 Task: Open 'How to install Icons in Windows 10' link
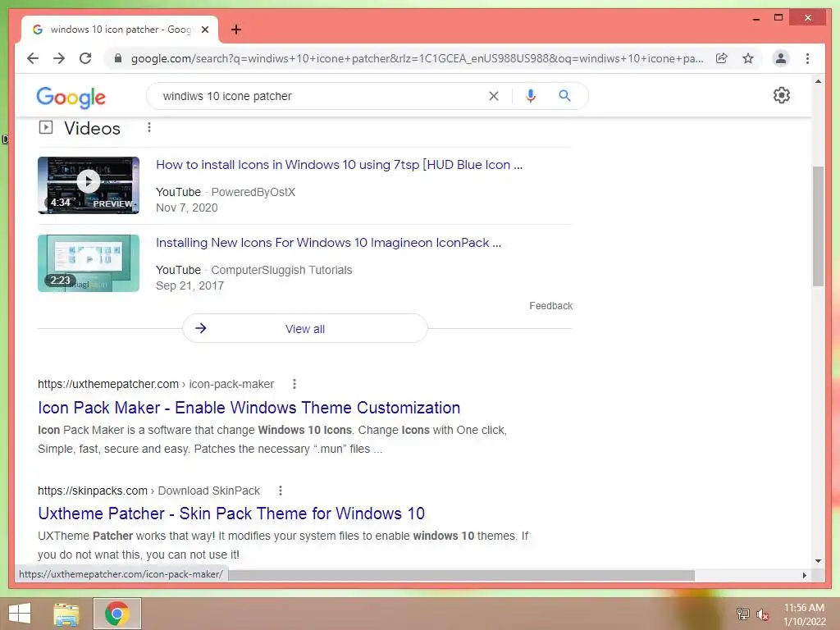tap(339, 164)
